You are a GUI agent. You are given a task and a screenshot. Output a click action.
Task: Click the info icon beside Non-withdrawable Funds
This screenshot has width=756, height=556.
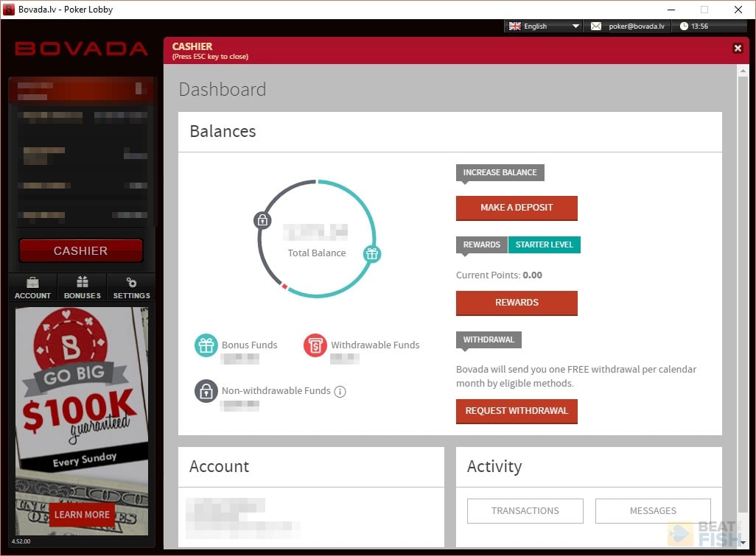(x=340, y=392)
